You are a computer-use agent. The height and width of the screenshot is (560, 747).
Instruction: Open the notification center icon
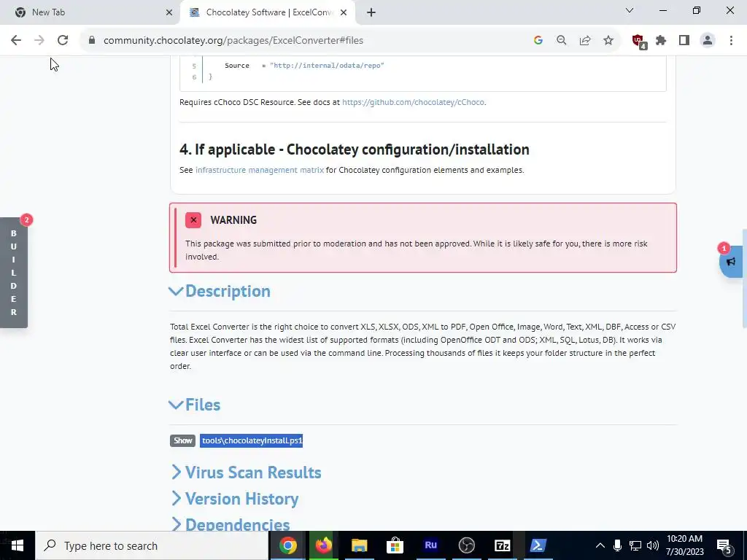(724, 545)
